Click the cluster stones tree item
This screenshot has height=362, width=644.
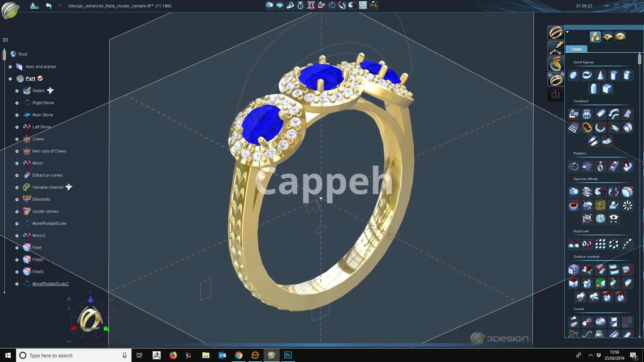click(45, 212)
